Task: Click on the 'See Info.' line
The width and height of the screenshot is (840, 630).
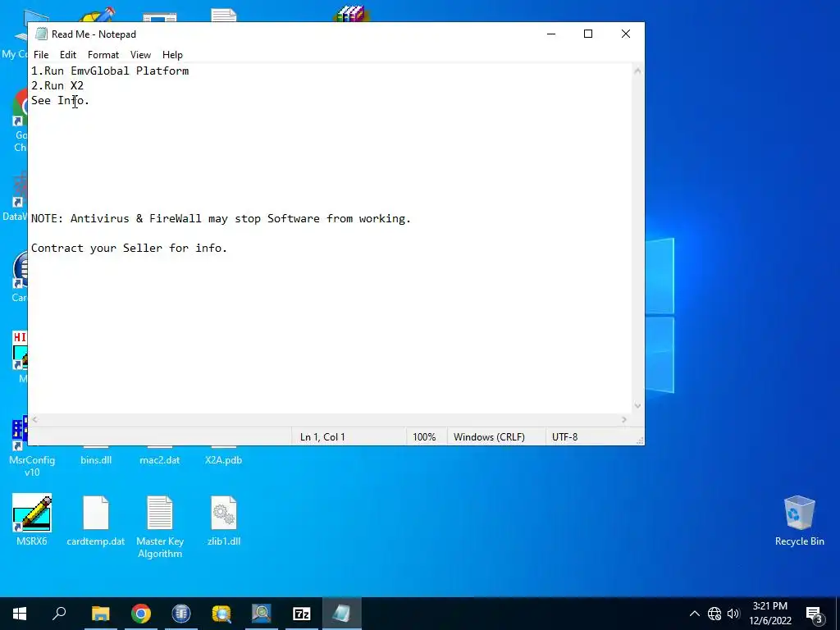Action: pos(60,101)
